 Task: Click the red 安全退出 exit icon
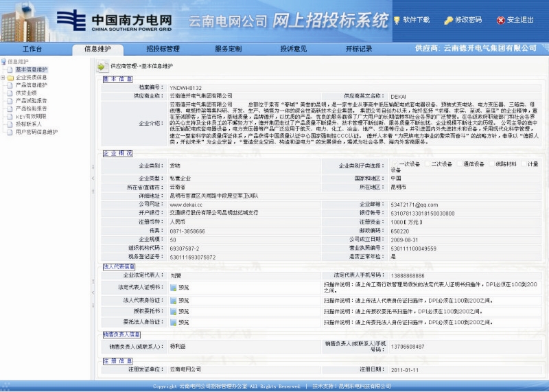tap(501, 20)
